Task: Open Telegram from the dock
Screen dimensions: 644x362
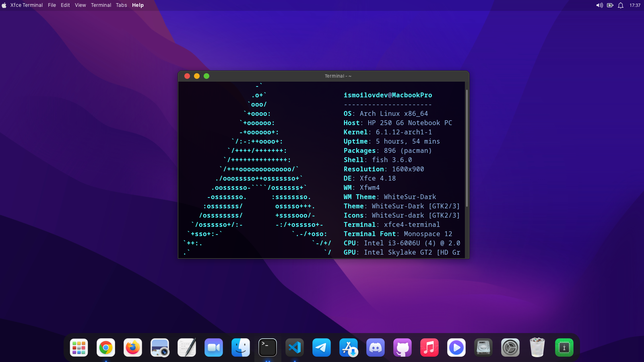Action: pos(322,348)
